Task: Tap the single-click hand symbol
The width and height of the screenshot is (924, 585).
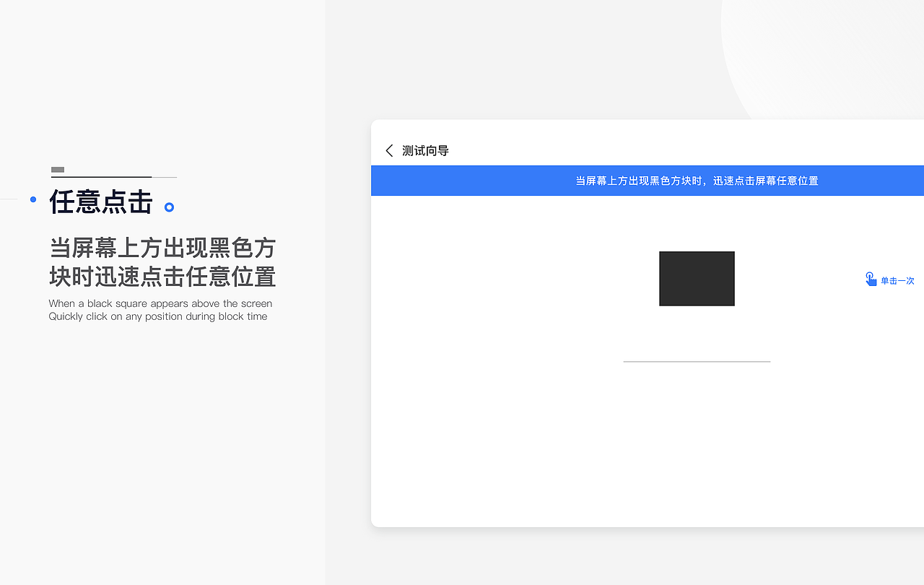Action: 871,278
